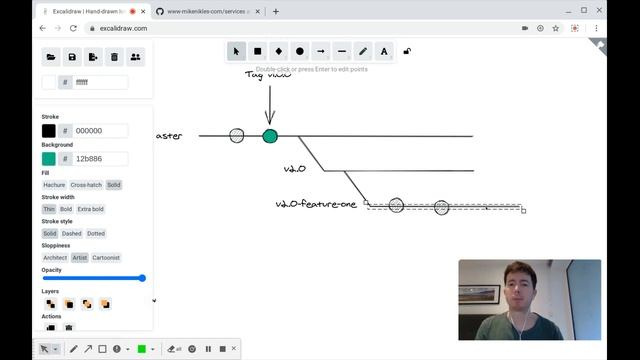Clear the canvas with trash icon
Image resolution: width=640 pixels, height=360 pixels.
[x=114, y=57]
